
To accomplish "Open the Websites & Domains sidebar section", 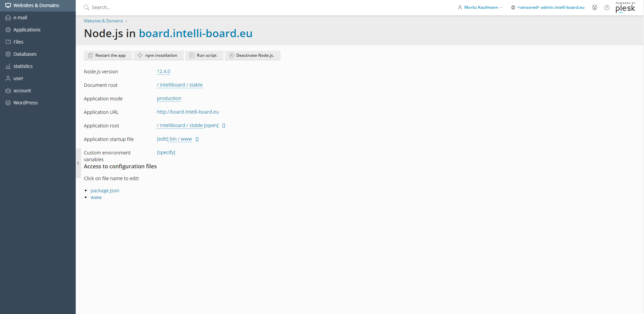I will click(38, 5).
